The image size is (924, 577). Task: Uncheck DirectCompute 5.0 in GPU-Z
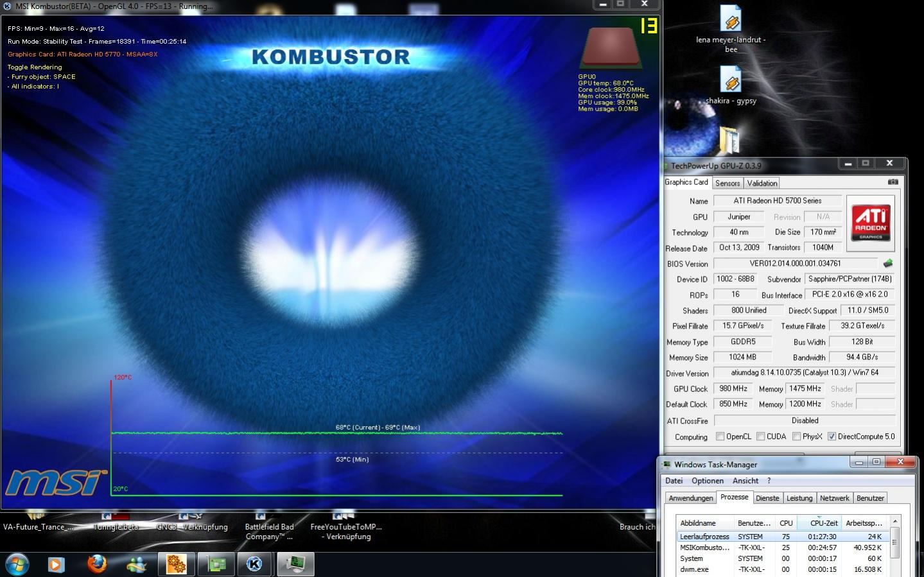point(832,436)
